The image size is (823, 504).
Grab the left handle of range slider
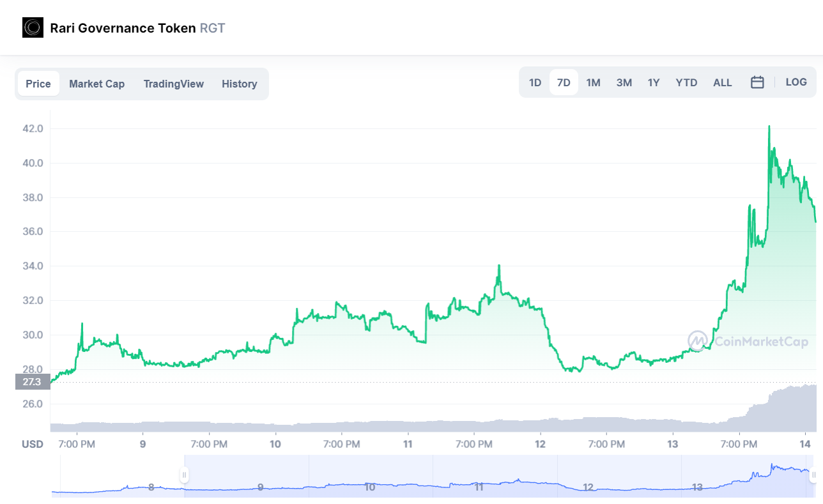pyautogui.click(x=184, y=475)
